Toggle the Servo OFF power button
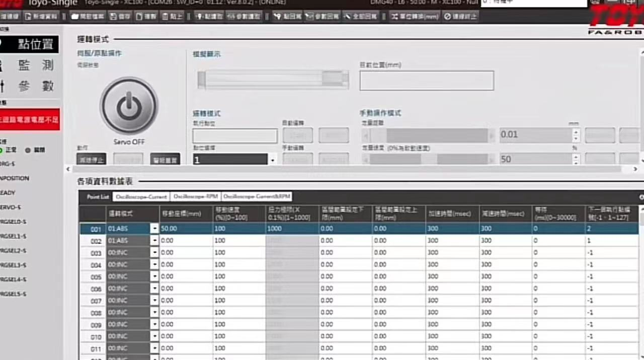The width and height of the screenshot is (644, 360). coord(129,106)
